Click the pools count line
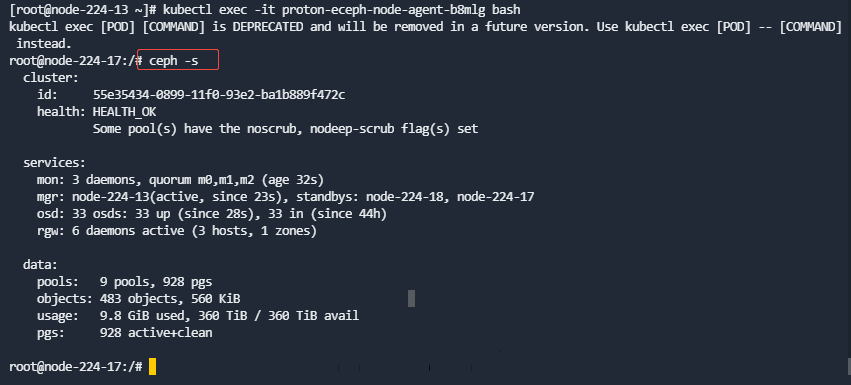The height and width of the screenshot is (385, 851). pos(124,282)
